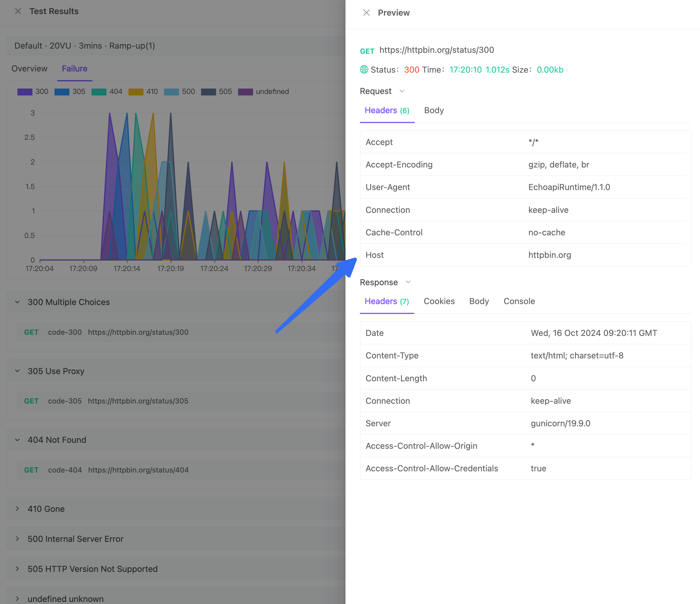Switch to the Response Body tab
This screenshot has height=604, width=700.
(x=479, y=301)
